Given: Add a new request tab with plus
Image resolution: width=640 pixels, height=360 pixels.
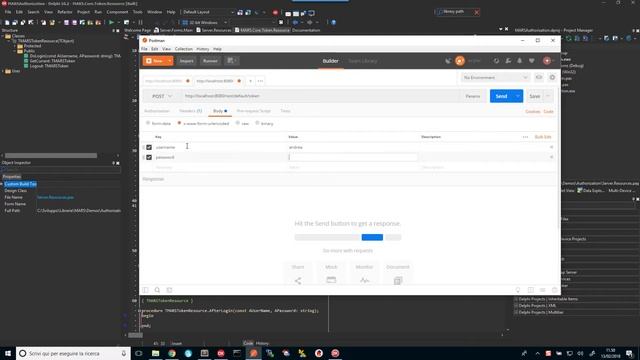Looking at the screenshot, I should pyautogui.click(x=250, y=81).
